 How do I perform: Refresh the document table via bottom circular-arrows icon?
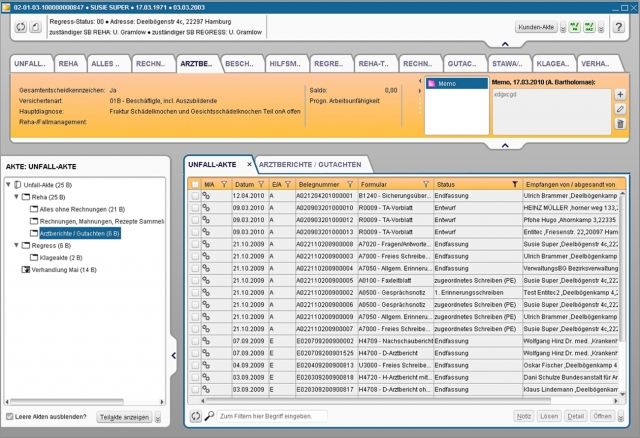pos(196,416)
